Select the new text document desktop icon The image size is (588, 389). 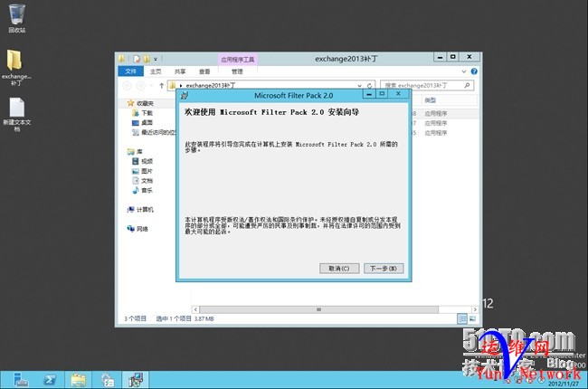point(17,114)
